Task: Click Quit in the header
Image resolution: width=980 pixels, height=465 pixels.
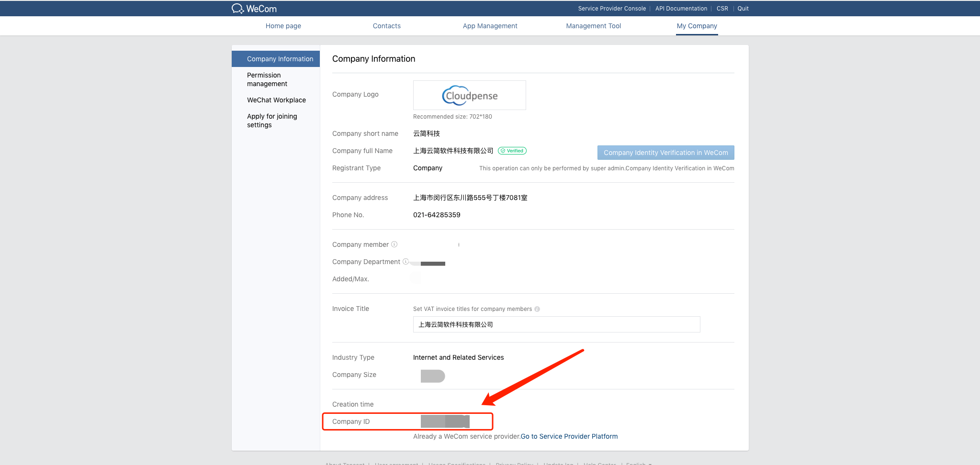Action: pyautogui.click(x=743, y=9)
